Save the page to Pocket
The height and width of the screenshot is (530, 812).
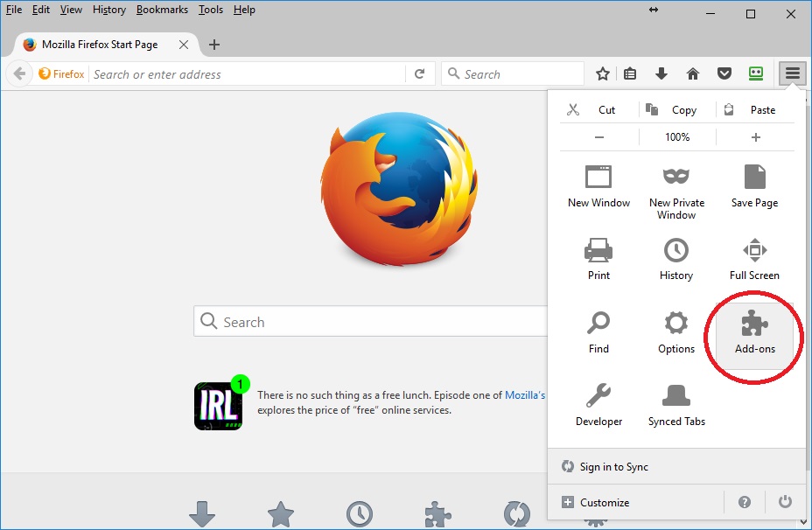(x=724, y=73)
